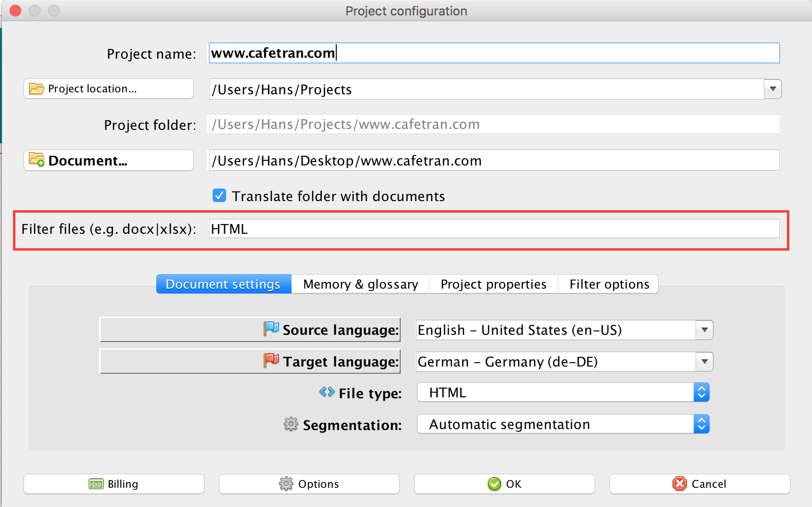The height and width of the screenshot is (507, 812).
Task: Expand the project location path dropdown
Action: 773,89
